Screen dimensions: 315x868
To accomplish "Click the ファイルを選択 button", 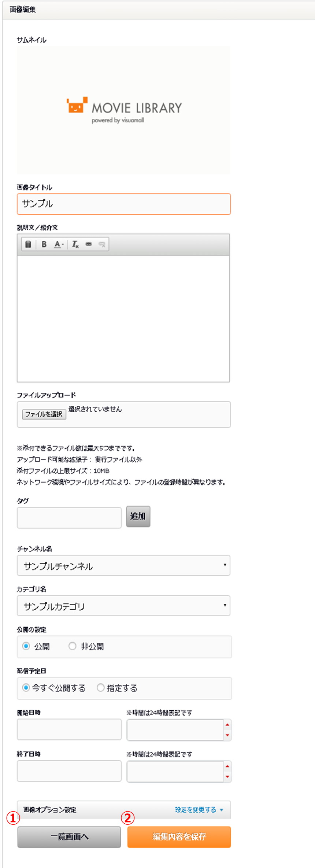I will (44, 414).
